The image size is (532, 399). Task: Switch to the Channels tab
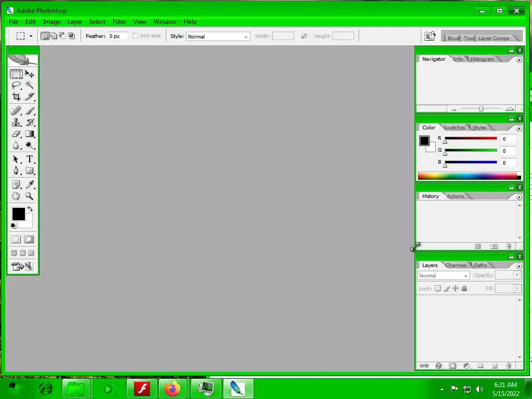[456, 265]
